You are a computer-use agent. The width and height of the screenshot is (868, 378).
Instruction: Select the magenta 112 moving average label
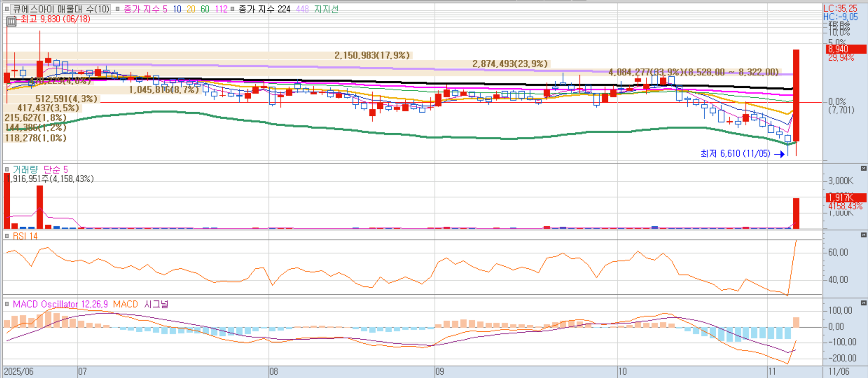coord(221,9)
